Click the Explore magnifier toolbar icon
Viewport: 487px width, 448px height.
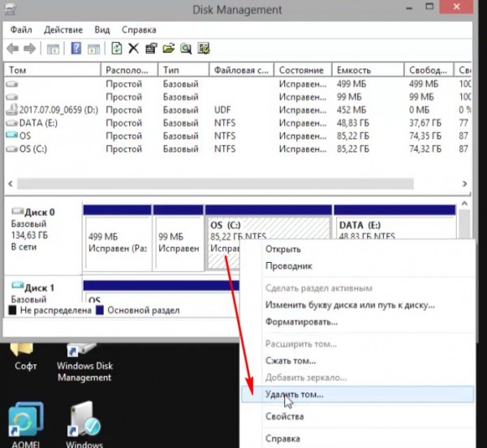point(186,49)
